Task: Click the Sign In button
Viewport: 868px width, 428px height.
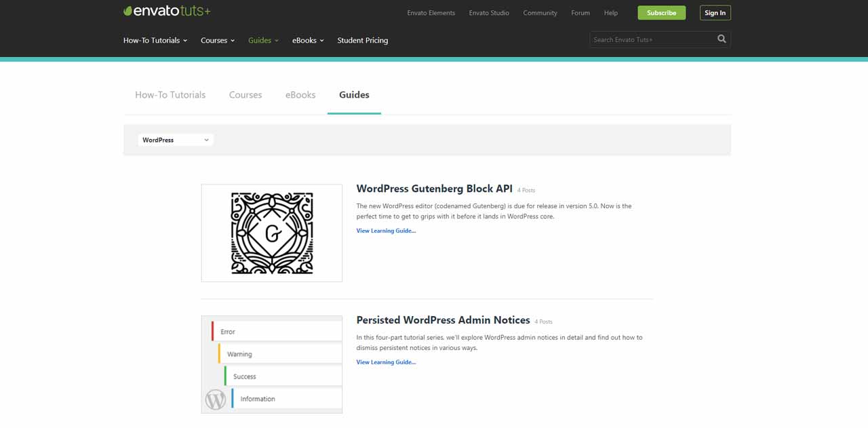Action: click(715, 13)
